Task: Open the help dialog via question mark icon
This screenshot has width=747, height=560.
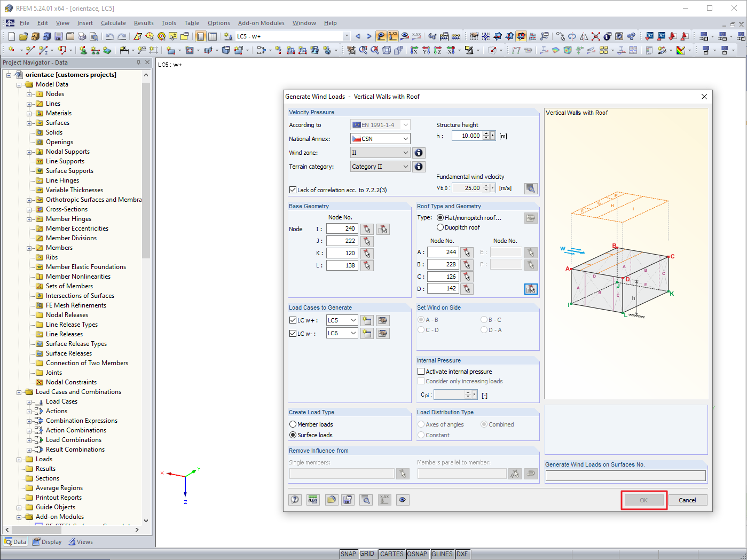Action: coord(295,500)
